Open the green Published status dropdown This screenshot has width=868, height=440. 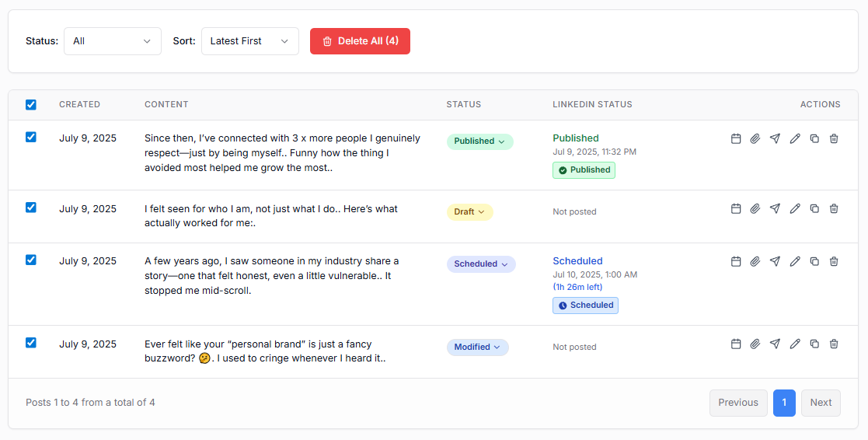click(x=480, y=141)
